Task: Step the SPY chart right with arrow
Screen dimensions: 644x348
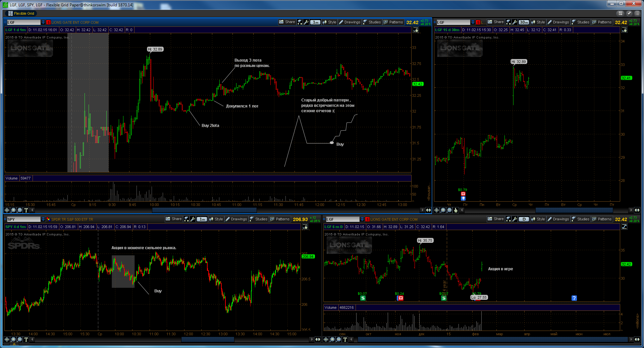Action: pos(312,339)
